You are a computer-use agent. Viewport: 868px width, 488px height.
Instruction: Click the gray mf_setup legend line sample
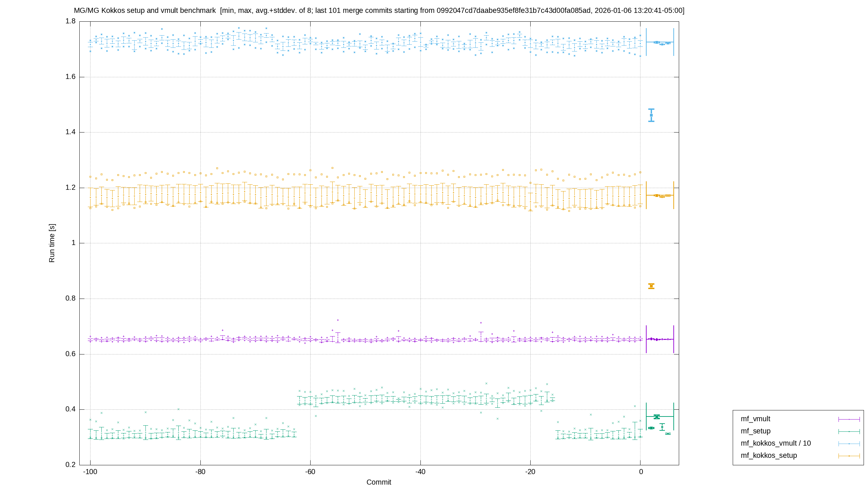coord(849,431)
